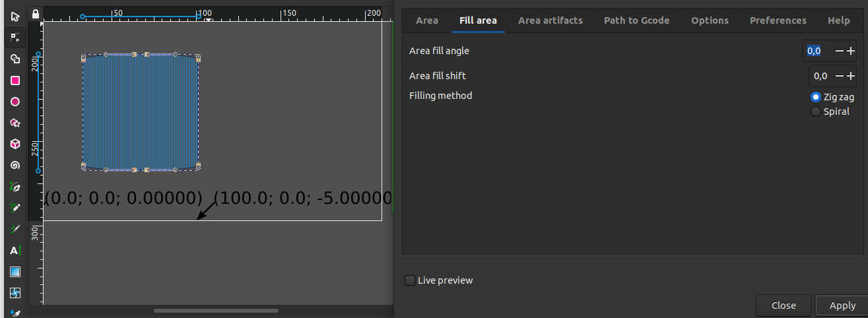Activate the Node edit tool
This screenshot has width=868, height=318.
15,38
